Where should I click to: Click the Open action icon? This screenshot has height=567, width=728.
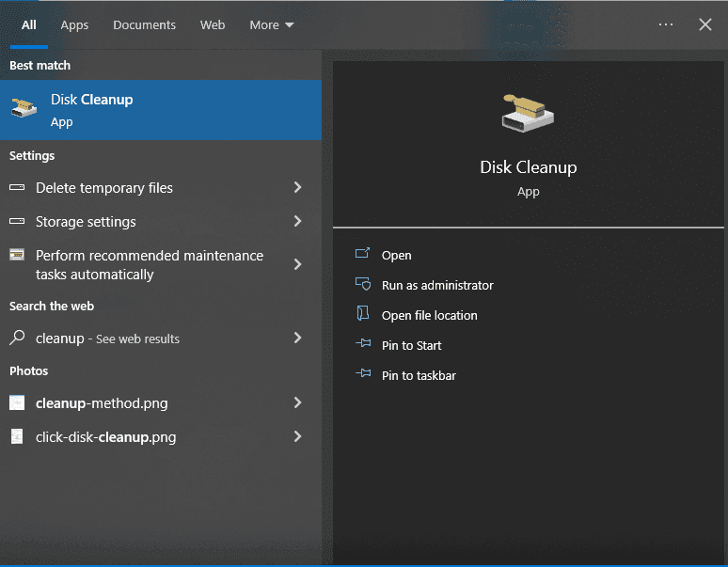click(363, 253)
